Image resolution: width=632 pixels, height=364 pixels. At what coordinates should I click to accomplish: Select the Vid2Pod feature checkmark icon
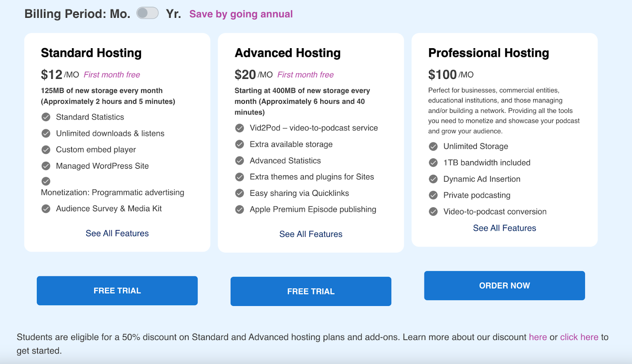point(239,128)
